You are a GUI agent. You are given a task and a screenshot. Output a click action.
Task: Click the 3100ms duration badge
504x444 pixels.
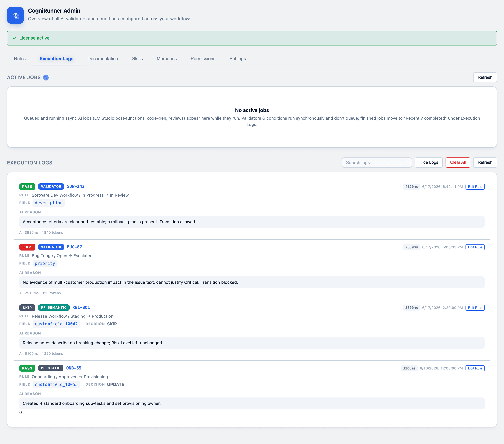(x=409, y=368)
